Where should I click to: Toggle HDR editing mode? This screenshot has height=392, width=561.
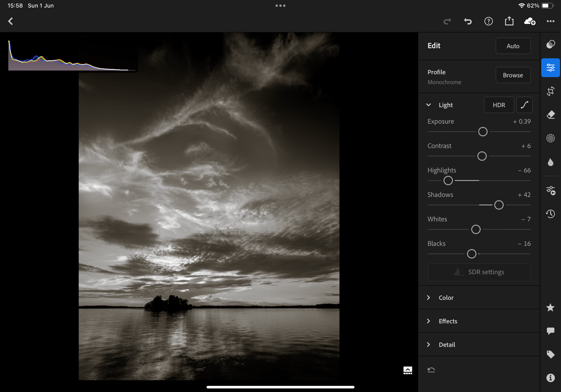(499, 105)
